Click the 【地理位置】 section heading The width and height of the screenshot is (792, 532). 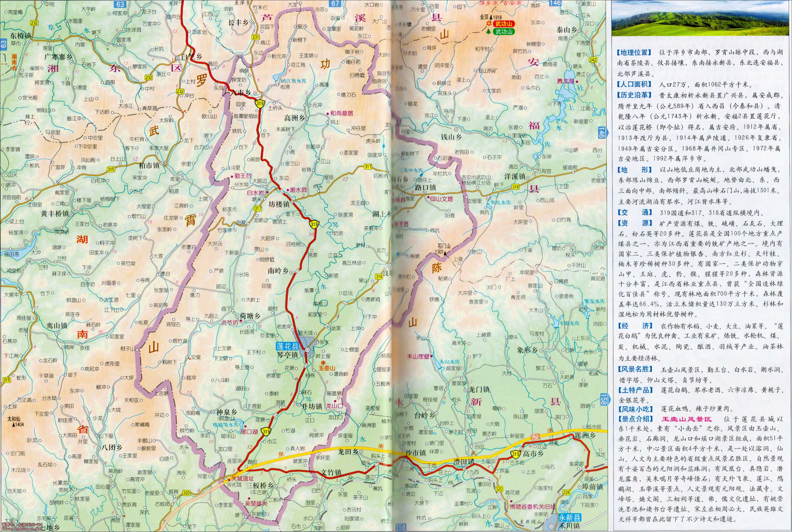[634, 52]
